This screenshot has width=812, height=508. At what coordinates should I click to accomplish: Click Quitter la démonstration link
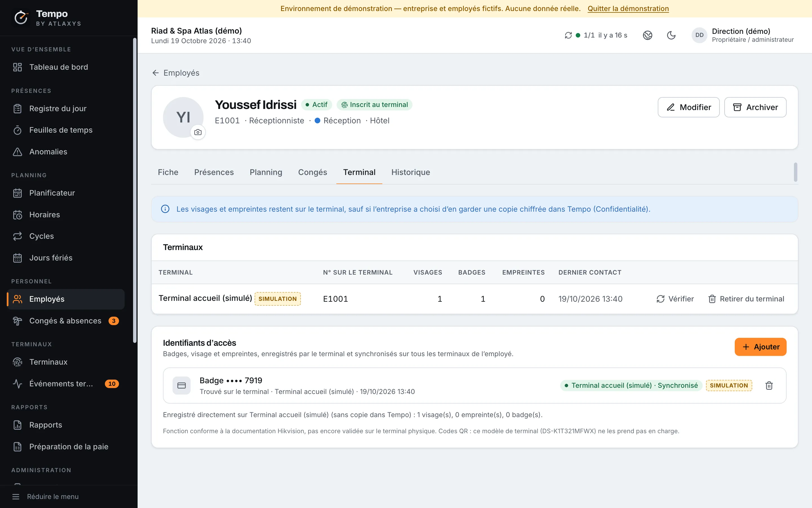coord(628,9)
